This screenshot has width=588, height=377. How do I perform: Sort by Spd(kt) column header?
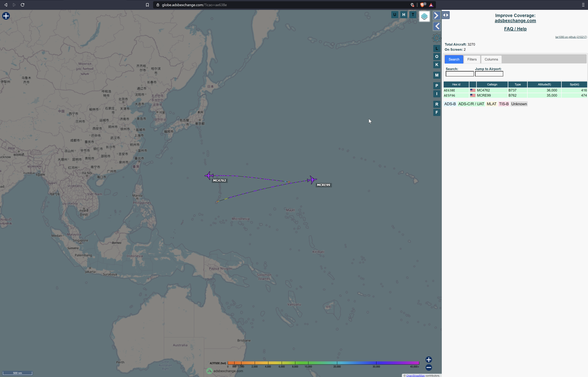click(574, 85)
